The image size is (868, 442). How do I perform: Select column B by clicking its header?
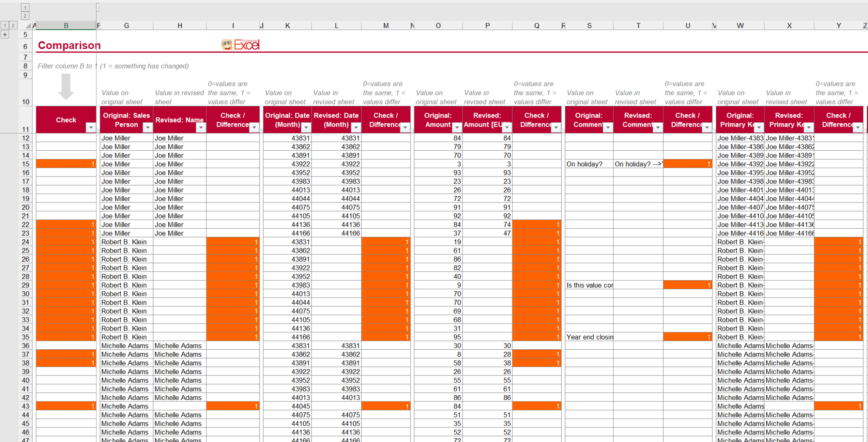point(66,25)
